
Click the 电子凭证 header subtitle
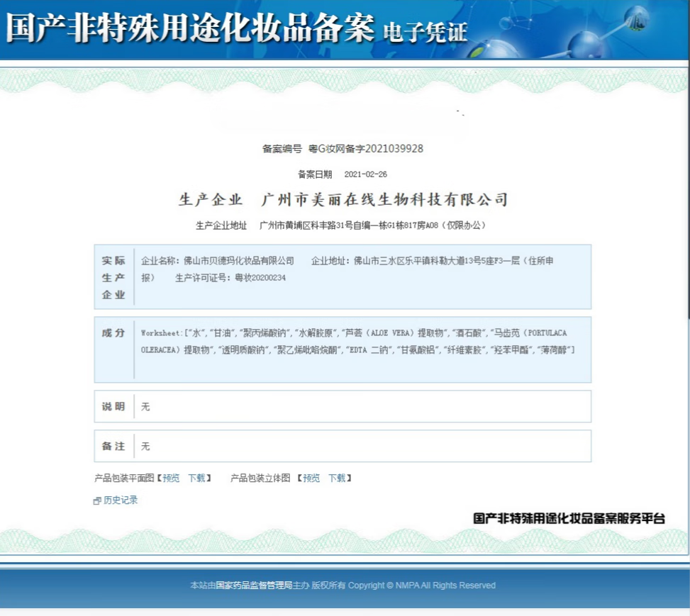(x=425, y=32)
